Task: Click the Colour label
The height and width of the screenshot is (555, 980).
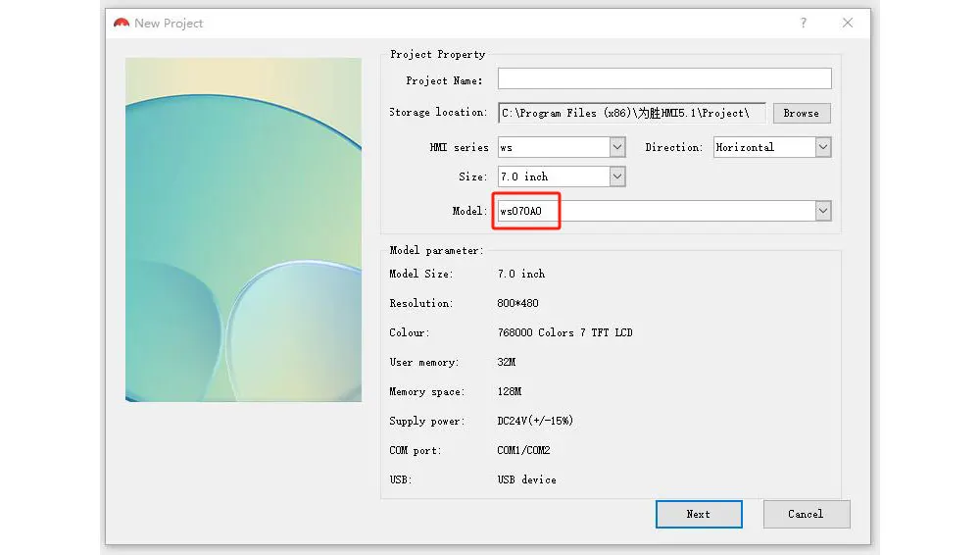Action: tap(410, 332)
